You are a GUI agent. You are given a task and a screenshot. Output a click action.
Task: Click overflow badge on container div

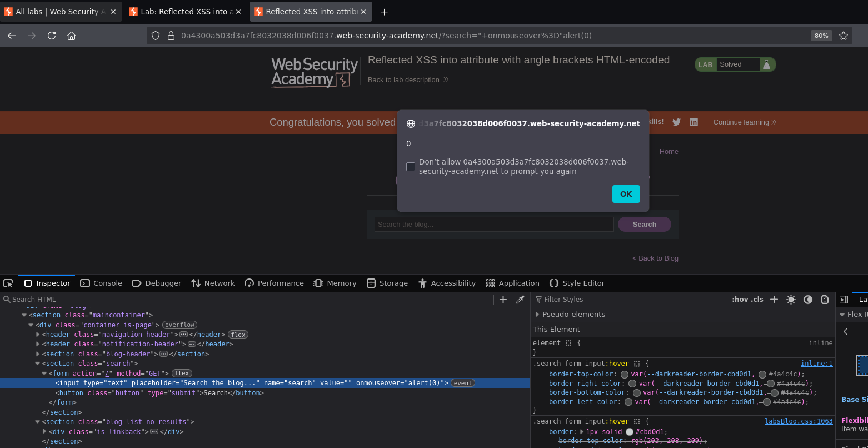click(179, 325)
